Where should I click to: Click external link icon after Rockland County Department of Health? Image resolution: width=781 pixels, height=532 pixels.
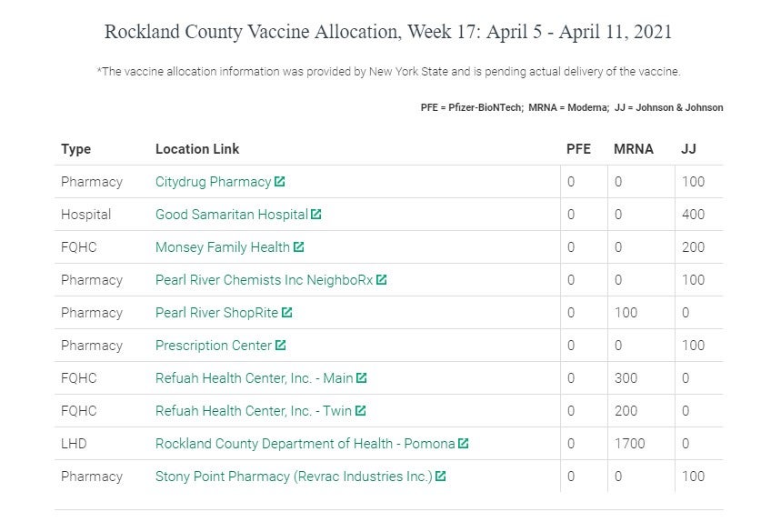464,443
